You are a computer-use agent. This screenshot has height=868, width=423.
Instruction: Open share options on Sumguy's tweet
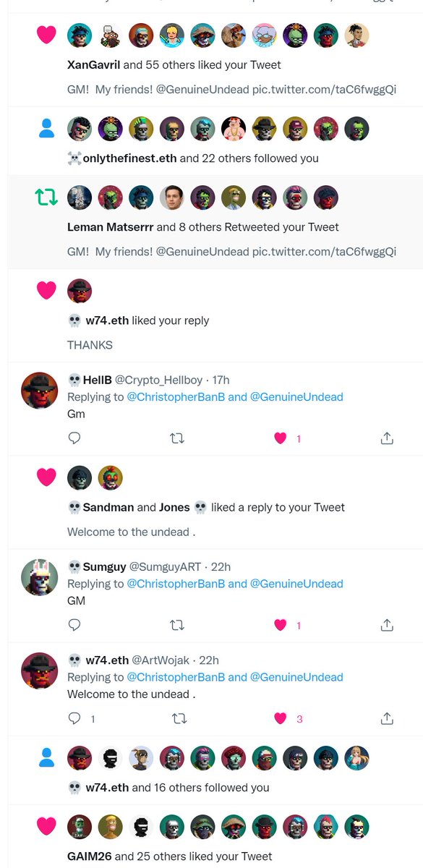387,625
